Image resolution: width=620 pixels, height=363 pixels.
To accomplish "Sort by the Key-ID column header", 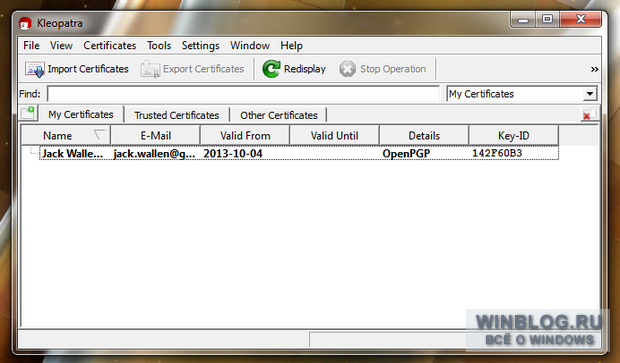I will point(514,136).
